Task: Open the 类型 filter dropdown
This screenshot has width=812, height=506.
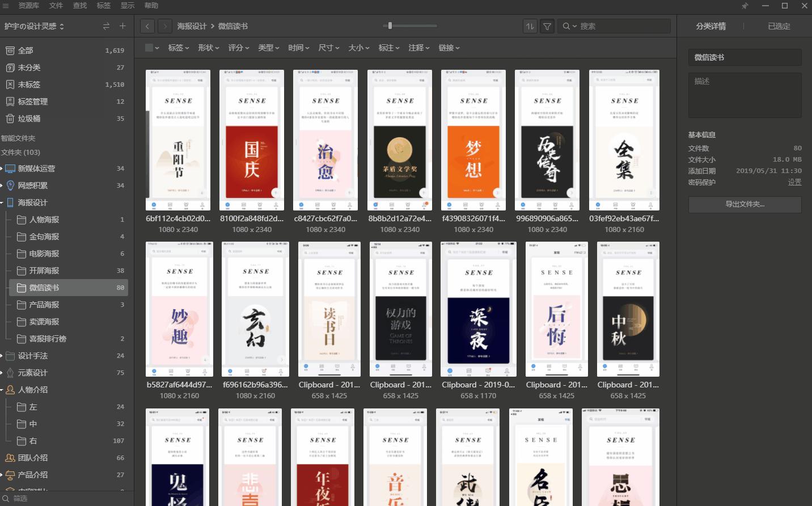Action: coord(268,48)
